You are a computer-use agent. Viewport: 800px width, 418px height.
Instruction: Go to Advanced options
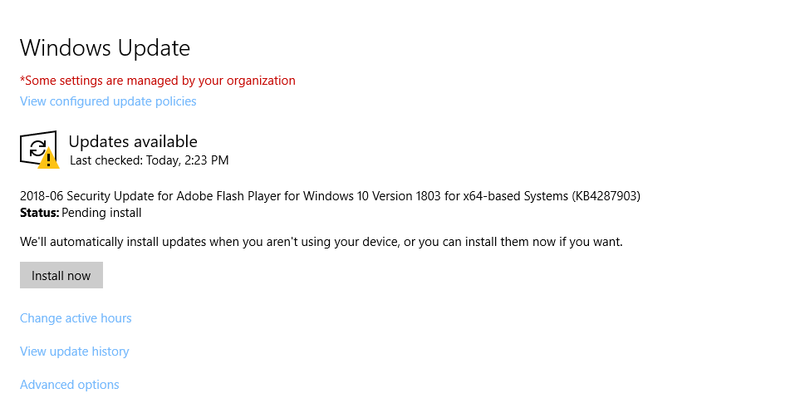[x=70, y=384]
